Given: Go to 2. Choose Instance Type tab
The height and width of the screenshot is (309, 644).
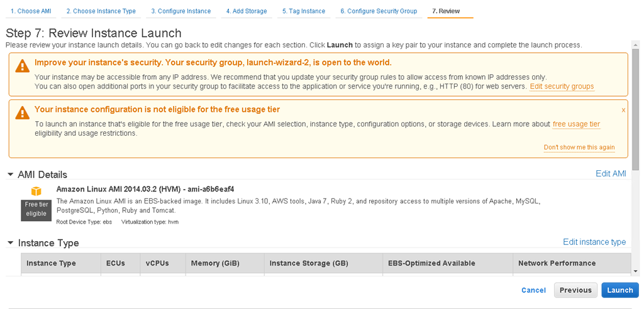Looking at the screenshot, I should click(101, 11).
